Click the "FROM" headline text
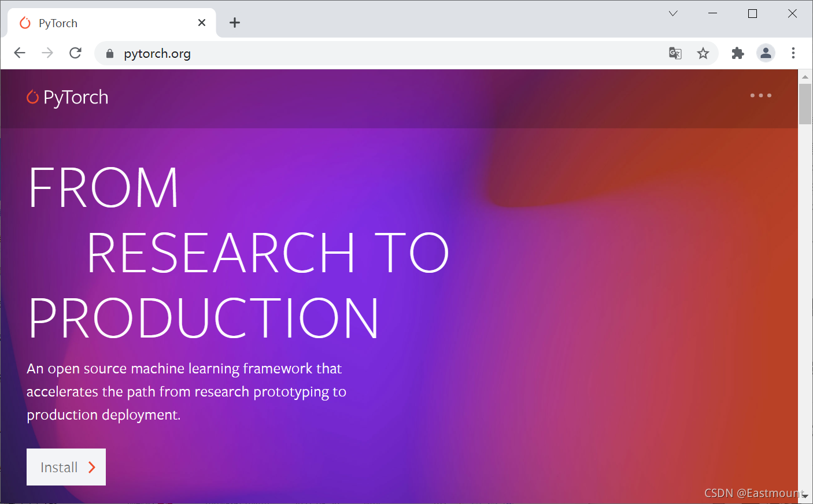Screen dimensions: 813x504 pos(104,187)
